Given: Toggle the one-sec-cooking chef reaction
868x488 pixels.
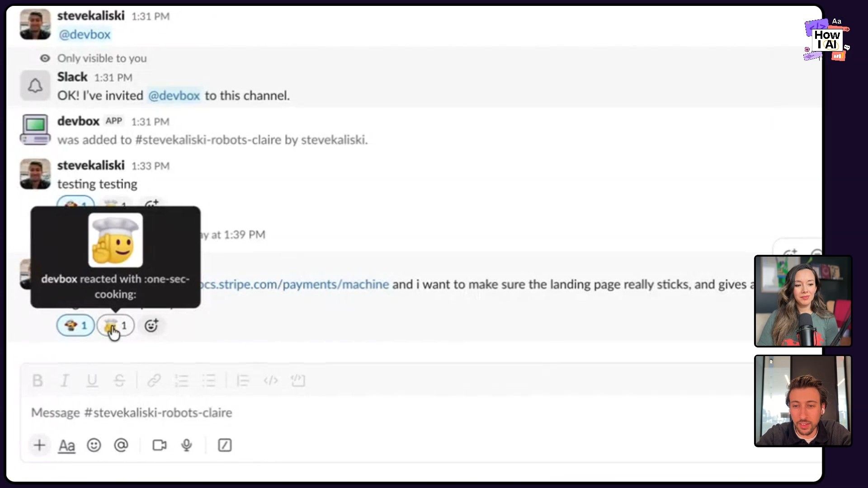Looking at the screenshot, I should tap(116, 325).
